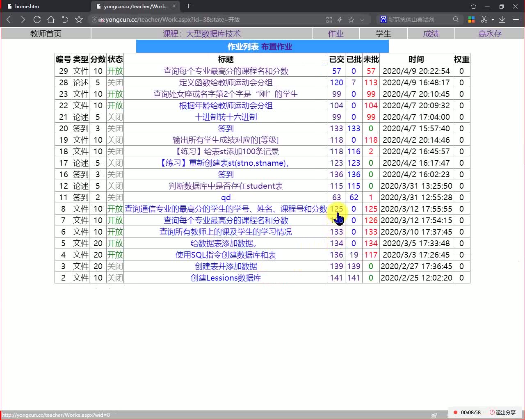525x420 pixels.
Task: Open 教师首页 navigation item
Action: [46, 34]
